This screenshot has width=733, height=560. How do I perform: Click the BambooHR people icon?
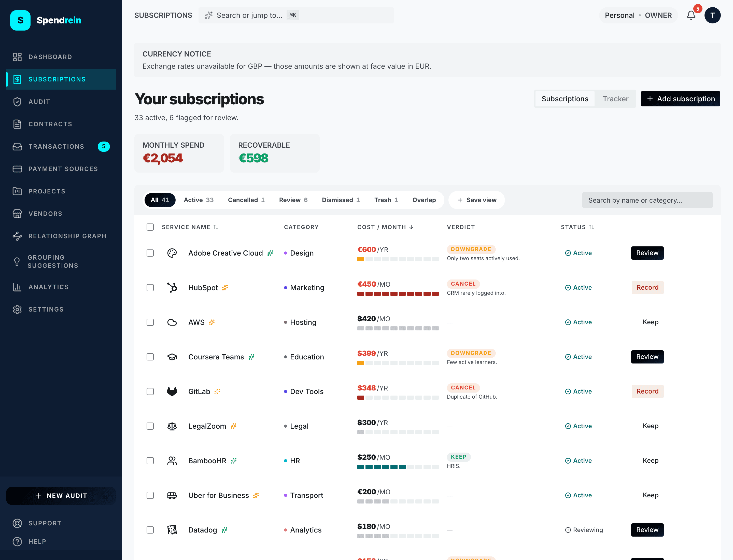pos(172,461)
